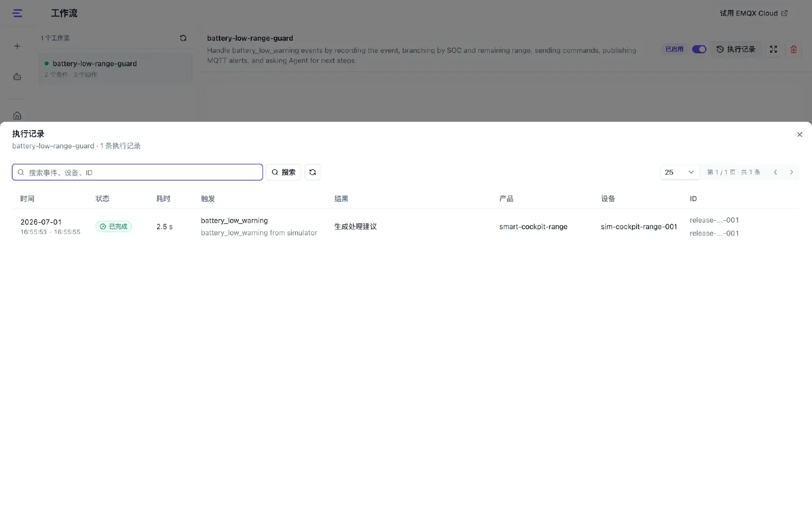Viewport: 812px width, 508px height.
Task: Toggle the 已启用 workflow switch
Action: click(699, 49)
